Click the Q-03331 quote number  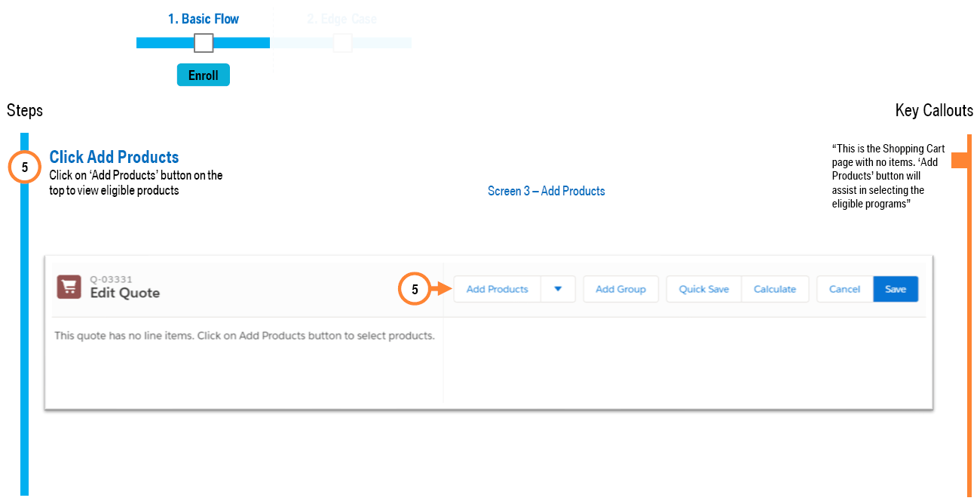[x=111, y=279]
